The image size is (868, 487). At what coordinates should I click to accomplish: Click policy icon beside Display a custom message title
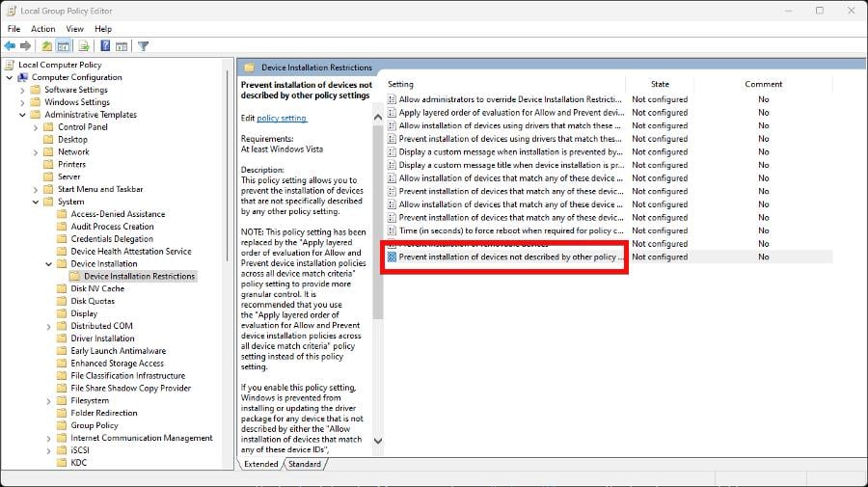coord(392,165)
